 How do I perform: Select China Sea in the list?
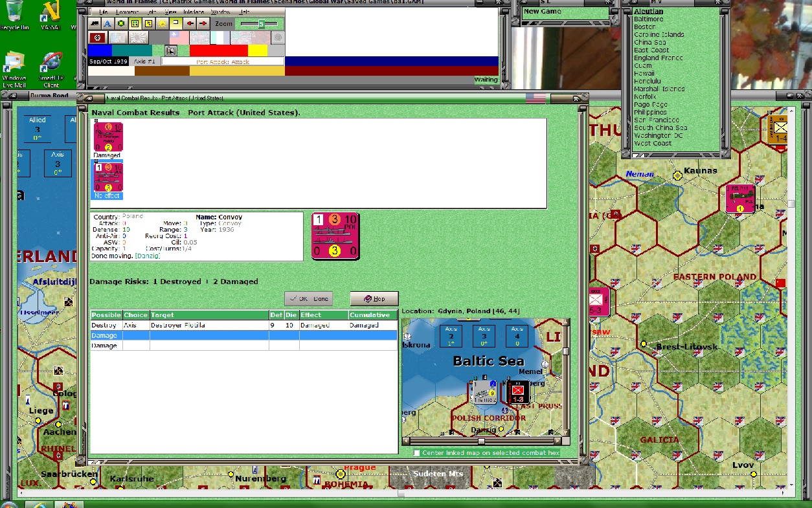[650, 43]
